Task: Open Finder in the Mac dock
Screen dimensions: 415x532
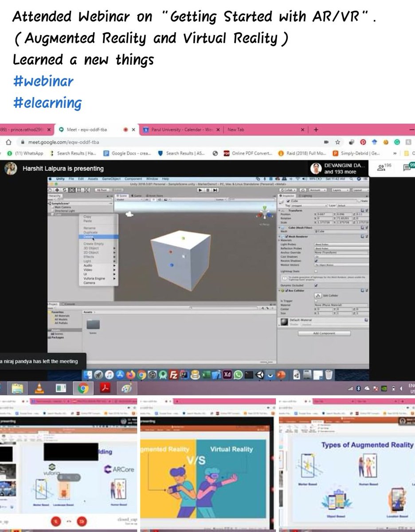Action: (x=87, y=375)
